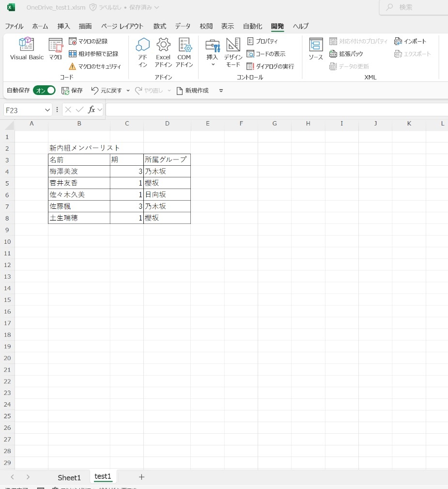Open COM Add-ins (COM アドイン) dialog
Viewport: 448px width, 489px height.
point(184,52)
